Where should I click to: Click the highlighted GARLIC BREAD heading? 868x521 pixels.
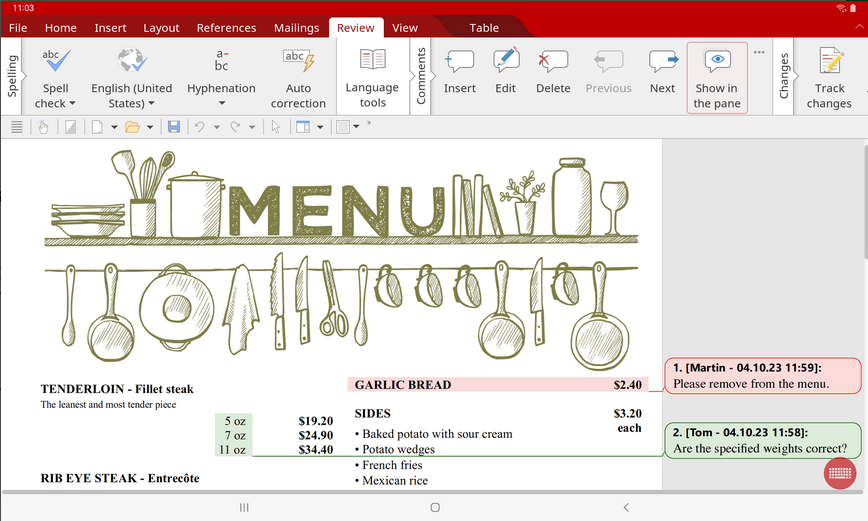click(403, 385)
